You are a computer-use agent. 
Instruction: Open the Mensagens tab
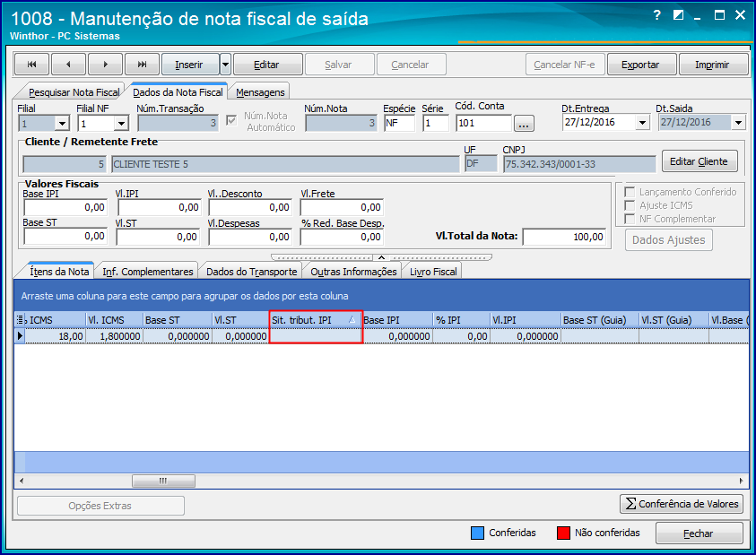point(260,92)
